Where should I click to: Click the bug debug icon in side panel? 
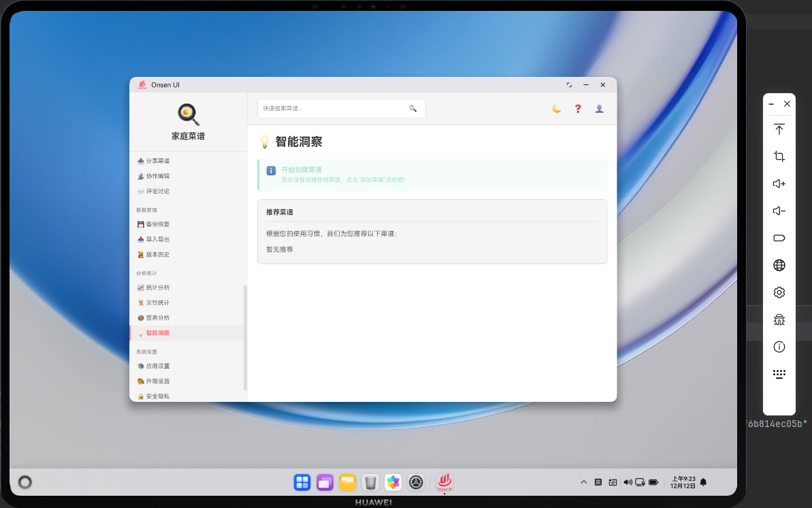(x=779, y=320)
